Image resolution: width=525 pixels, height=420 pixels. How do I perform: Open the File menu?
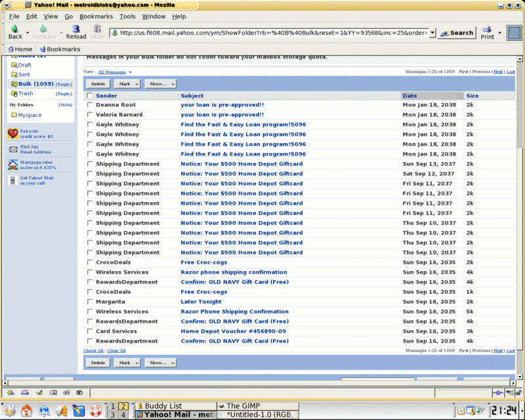click(x=14, y=16)
